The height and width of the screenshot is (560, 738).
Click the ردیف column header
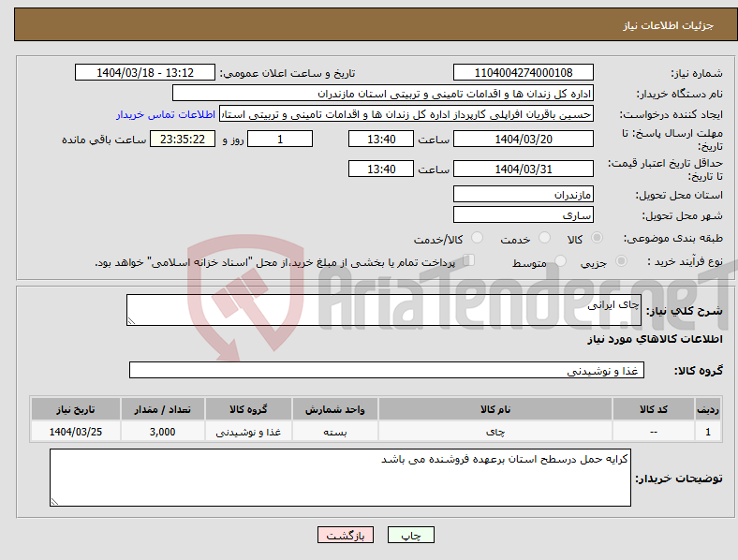pos(708,409)
